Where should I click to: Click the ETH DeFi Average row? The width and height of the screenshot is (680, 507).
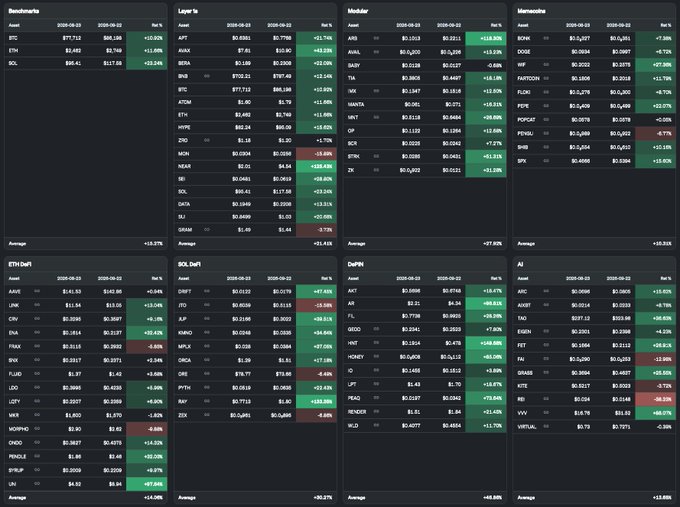pyautogui.click(x=85, y=497)
